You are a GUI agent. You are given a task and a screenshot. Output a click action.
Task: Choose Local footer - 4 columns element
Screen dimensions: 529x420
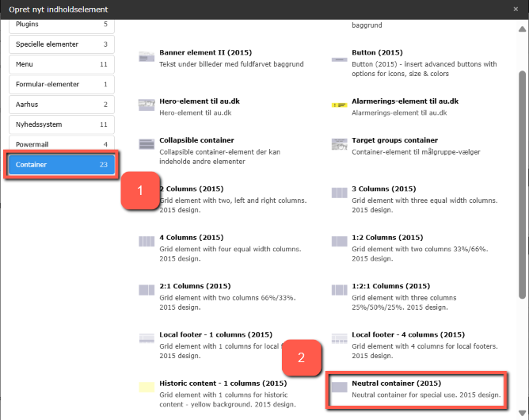407,334
